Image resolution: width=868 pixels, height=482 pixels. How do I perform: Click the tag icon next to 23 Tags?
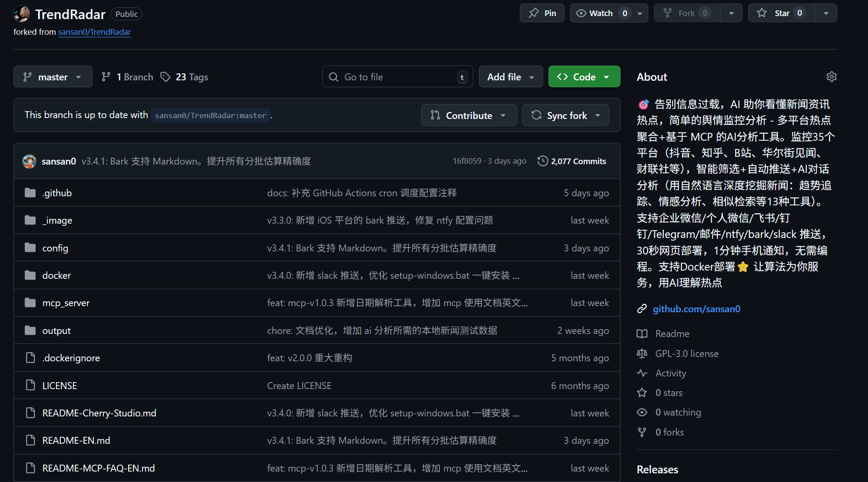(x=165, y=76)
